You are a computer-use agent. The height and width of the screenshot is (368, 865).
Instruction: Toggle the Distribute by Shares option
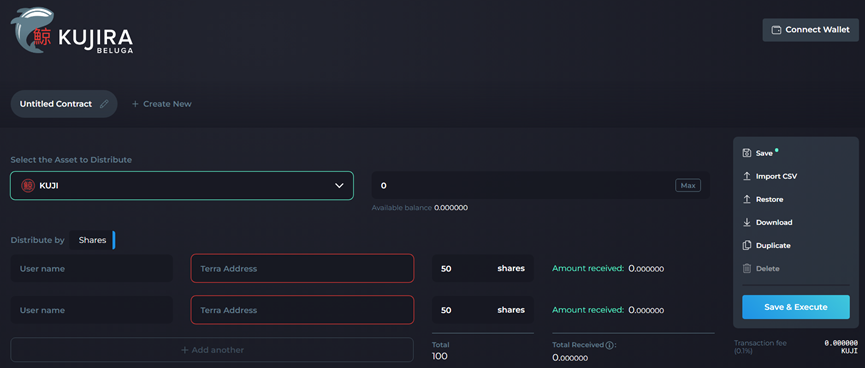[92, 240]
